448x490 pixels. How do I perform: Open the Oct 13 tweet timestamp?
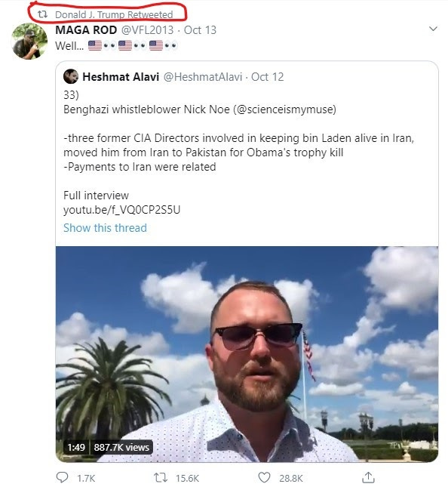[x=200, y=30]
